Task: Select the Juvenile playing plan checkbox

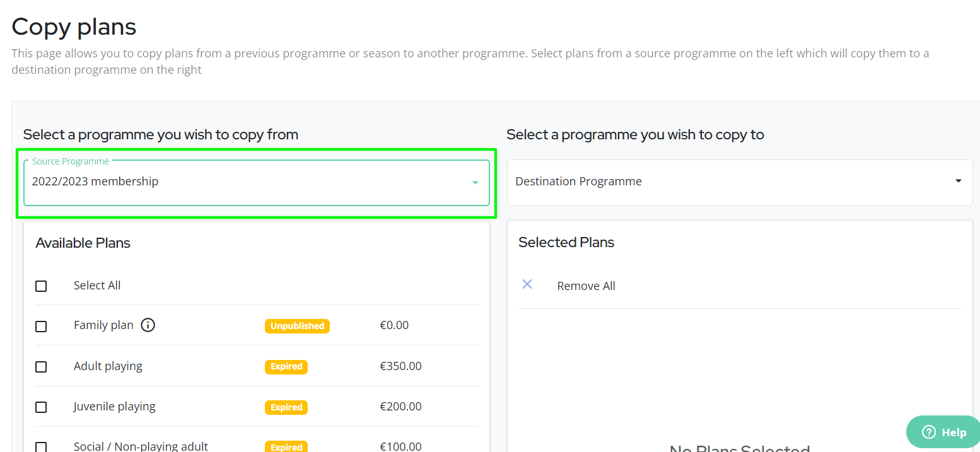Action: (41, 407)
